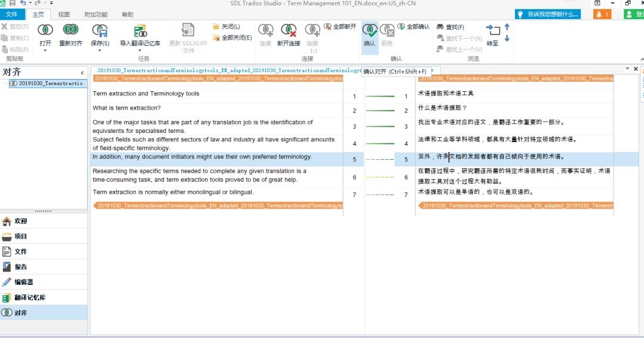Image resolution: width=644 pixels, height=338 pixels.
Task: Click source segment 'What is term extraction?'
Action: (126, 108)
